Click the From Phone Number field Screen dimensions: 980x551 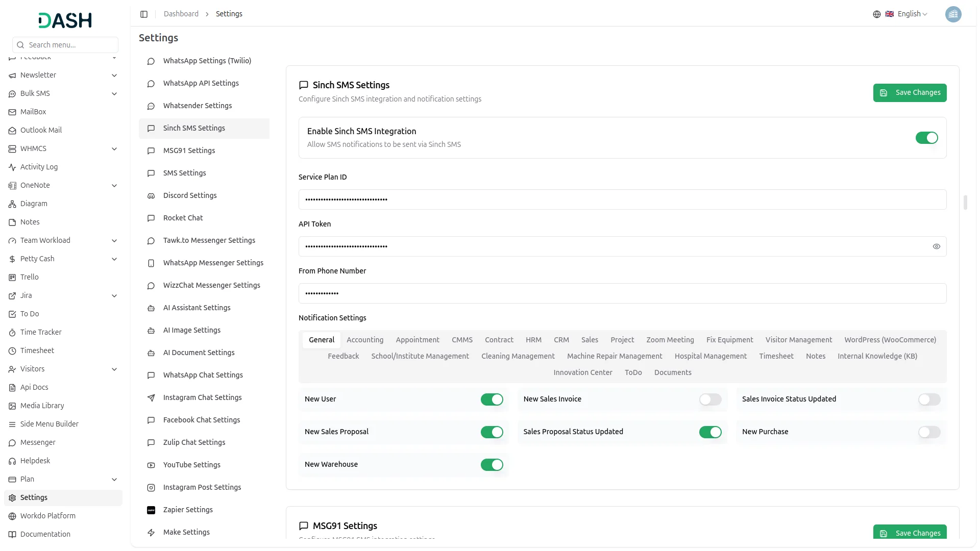pyautogui.click(x=622, y=293)
